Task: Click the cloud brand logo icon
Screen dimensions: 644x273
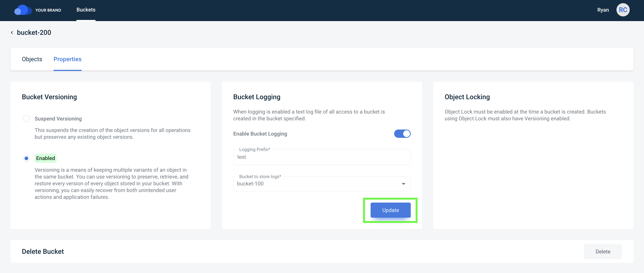Action: 23,10
